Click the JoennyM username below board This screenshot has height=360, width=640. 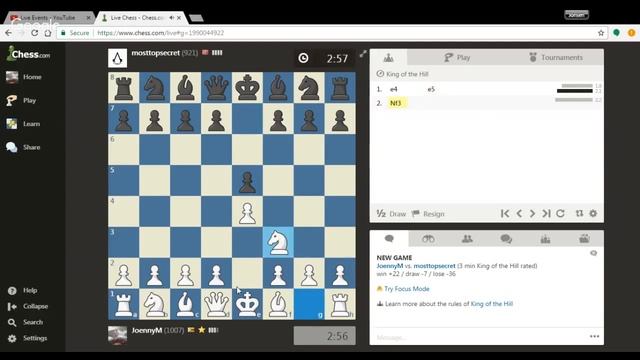147,330
